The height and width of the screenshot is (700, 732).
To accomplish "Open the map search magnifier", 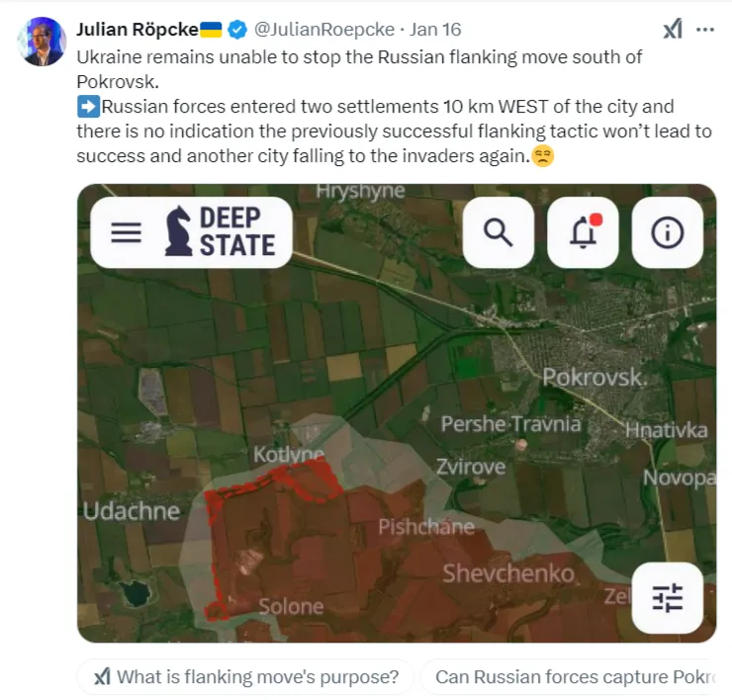I will pyautogui.click(x=499, y=232).
